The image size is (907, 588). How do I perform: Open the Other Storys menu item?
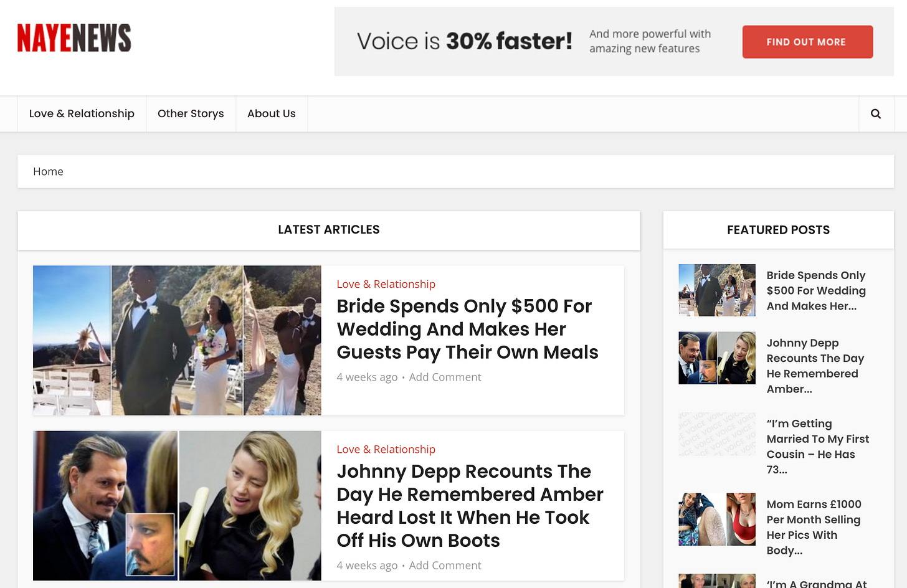[191, 113]
